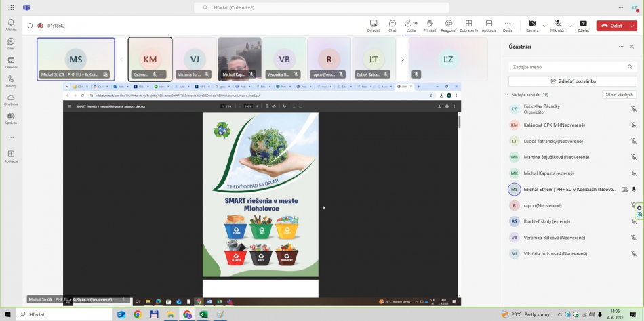Expand the arrow next to Odísť
The height and width of the screenshot is (321, 644).
(x=632, y=26)
